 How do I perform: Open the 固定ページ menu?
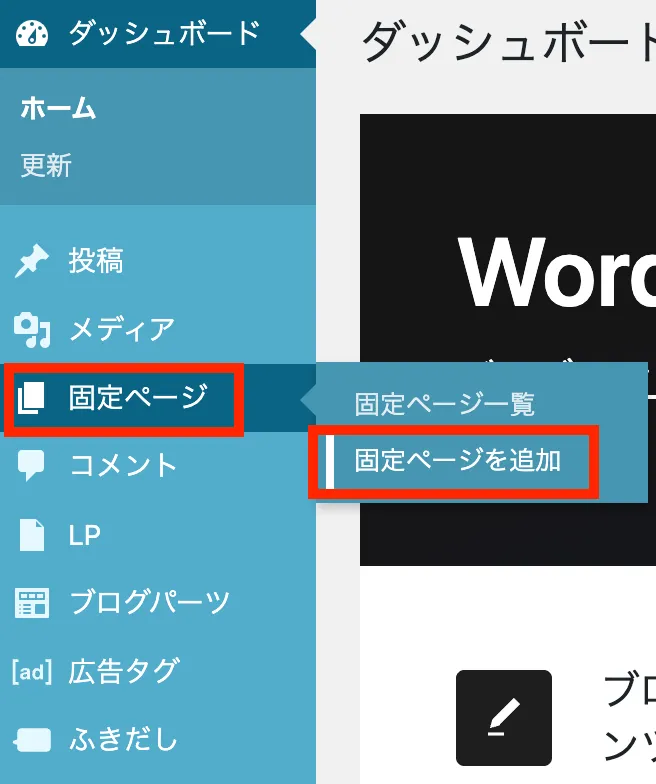[x=158, y=398]
